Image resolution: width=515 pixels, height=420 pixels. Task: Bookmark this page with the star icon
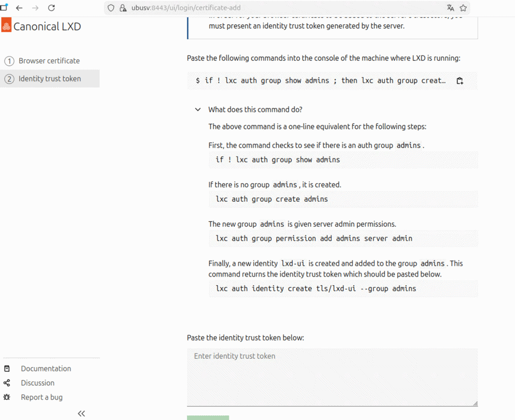coord(463,8)
